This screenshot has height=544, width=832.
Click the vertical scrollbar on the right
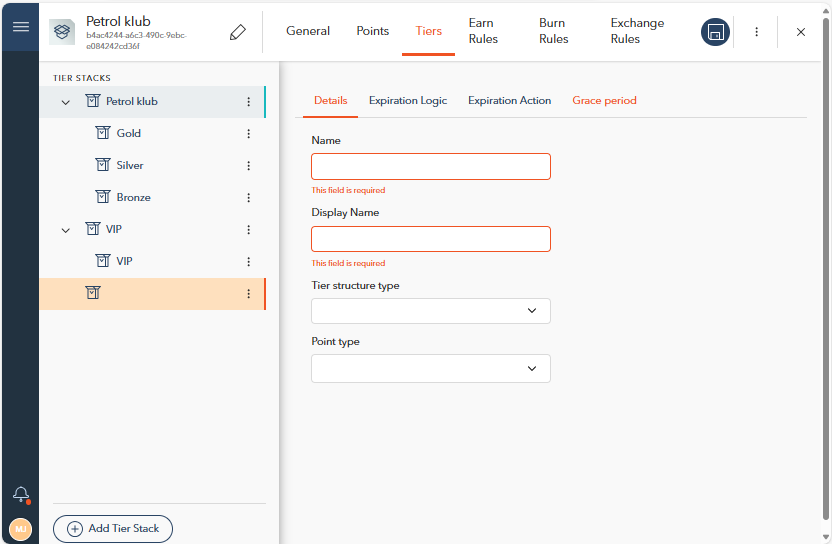825,268
